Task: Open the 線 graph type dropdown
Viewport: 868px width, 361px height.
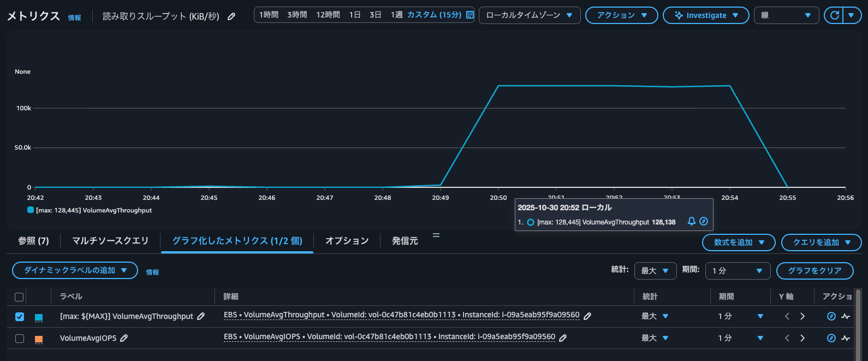Action: coord(786,15)
